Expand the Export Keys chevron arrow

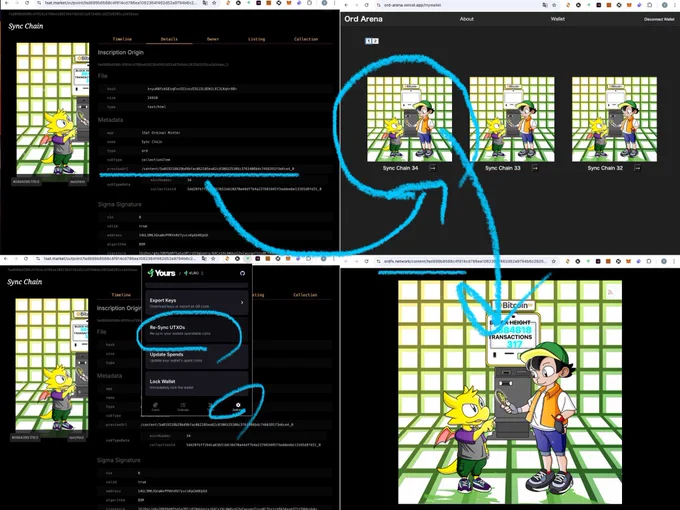pos(242,302)
